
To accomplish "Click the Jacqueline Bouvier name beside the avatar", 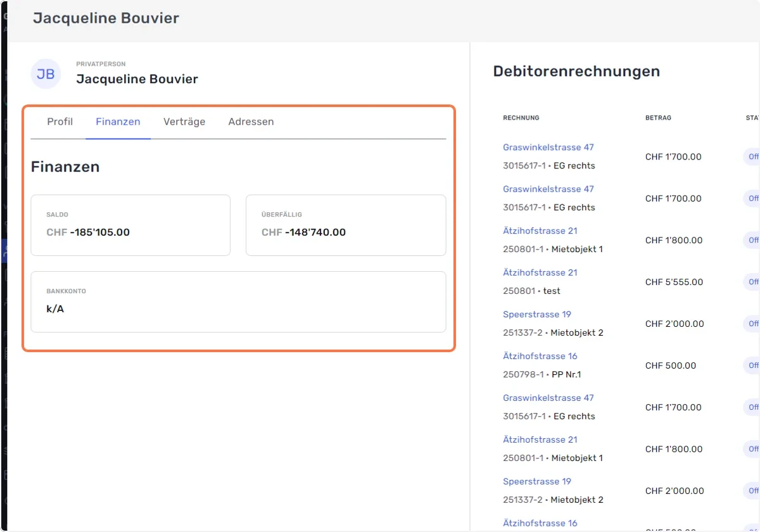I will 137,79.
